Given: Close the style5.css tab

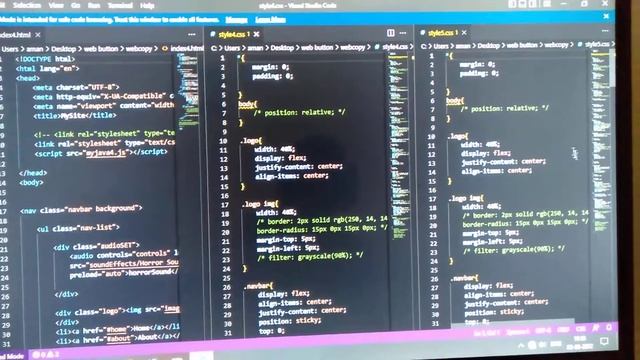Looking at the screenshot, I should tap(464, 32).
